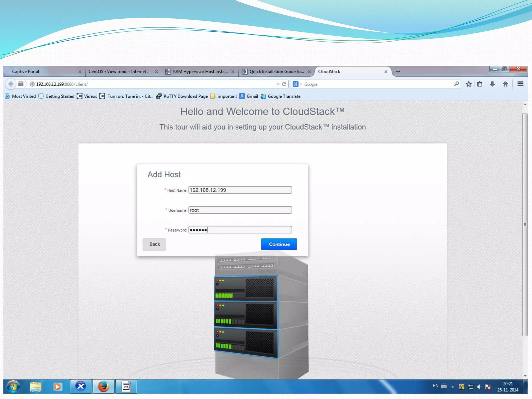Go to the Firefox Home icon
Viewport: 532px width, 399px height.
505,84
